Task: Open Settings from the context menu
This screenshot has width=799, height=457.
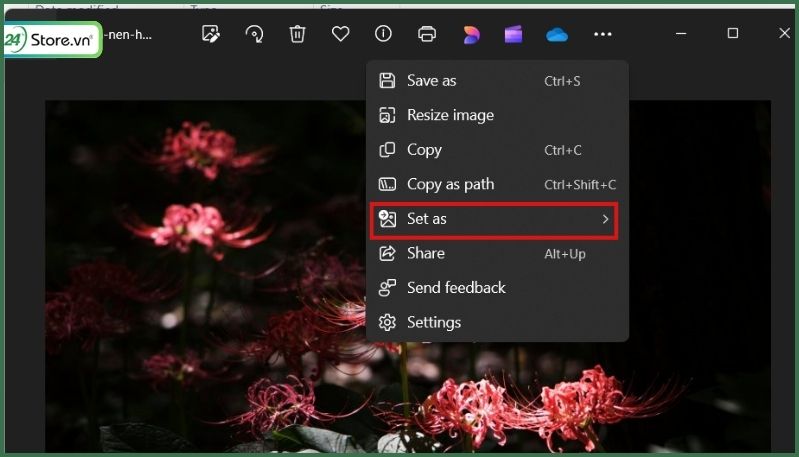Action: click(434, 322)
